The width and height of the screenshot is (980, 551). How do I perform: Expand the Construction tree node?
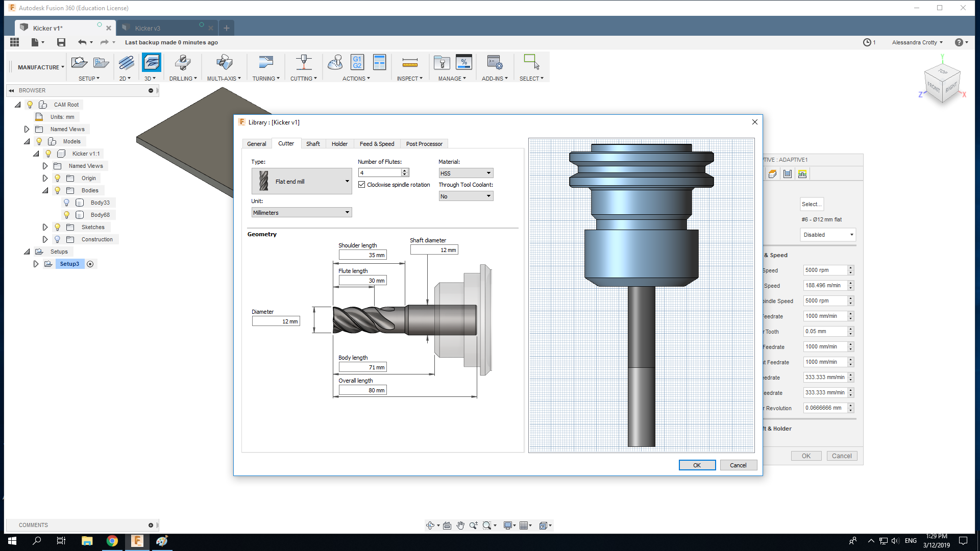45,239
